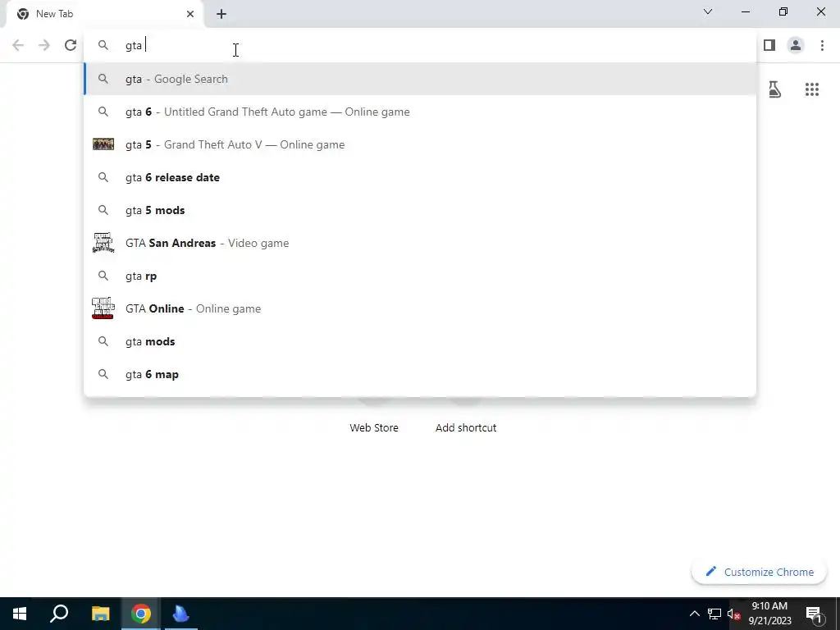Click the Add shortcut button
Image resolution: width=840 pixels, height=630 pixels.
[x=466, y=427]
